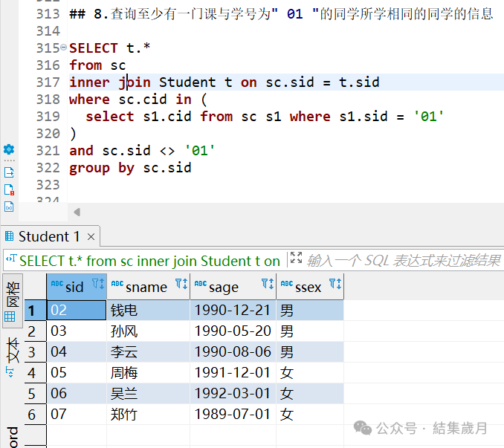Image resolution: width=504 pixels, height=448 pixels.
Task: Open the ssex column filter and sort icon
Action: [335, 284]
